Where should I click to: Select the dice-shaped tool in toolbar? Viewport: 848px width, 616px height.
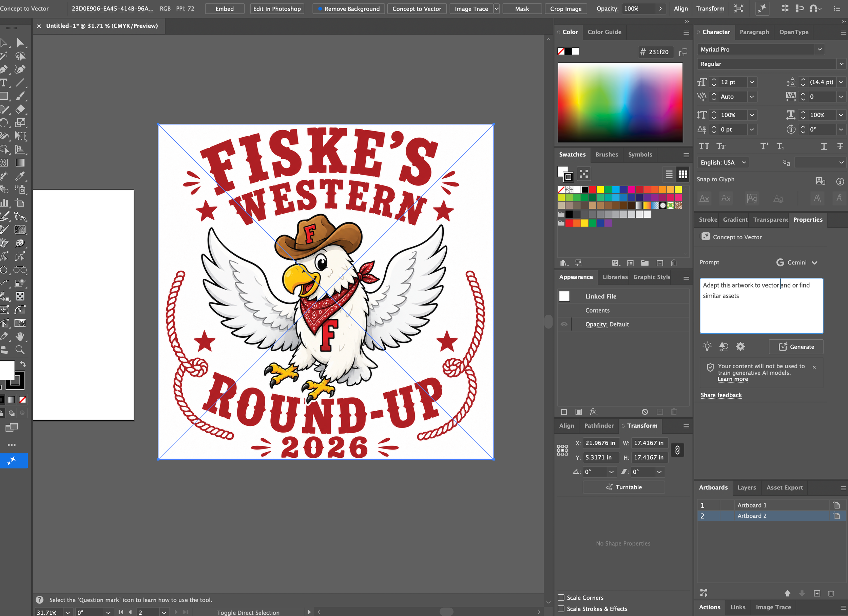pos(20,296)
